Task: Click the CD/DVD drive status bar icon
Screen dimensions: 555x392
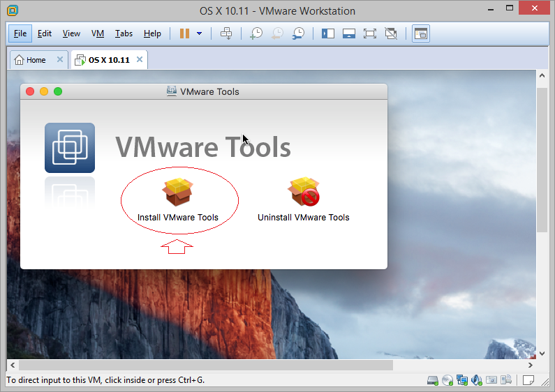Action: (x=447, y=380)
